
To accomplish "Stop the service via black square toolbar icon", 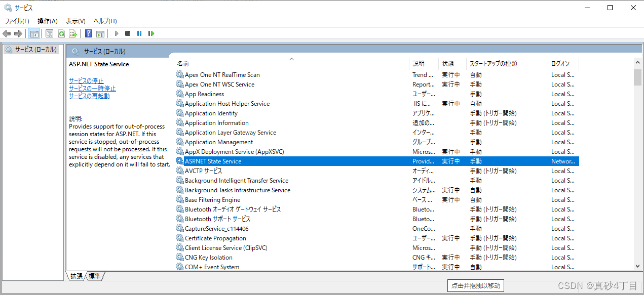I will pyautogui.click(x=127, y=33).
